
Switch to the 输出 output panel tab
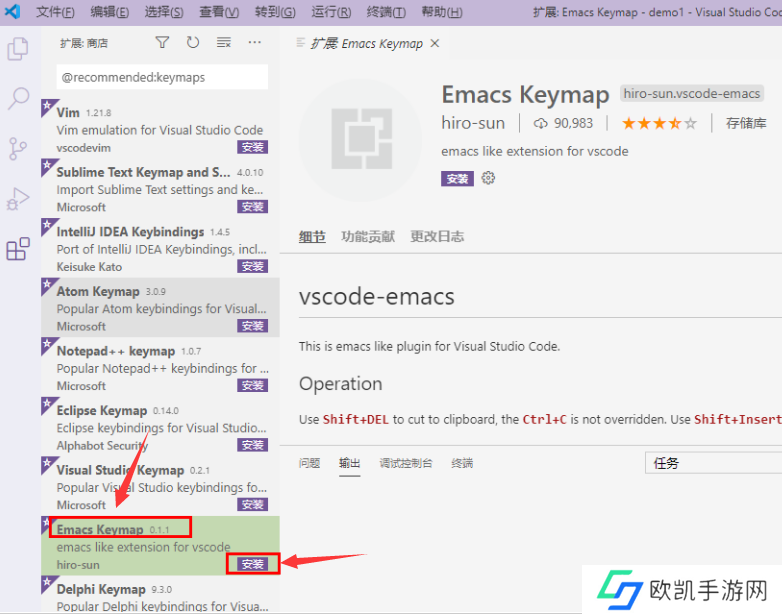350,463
